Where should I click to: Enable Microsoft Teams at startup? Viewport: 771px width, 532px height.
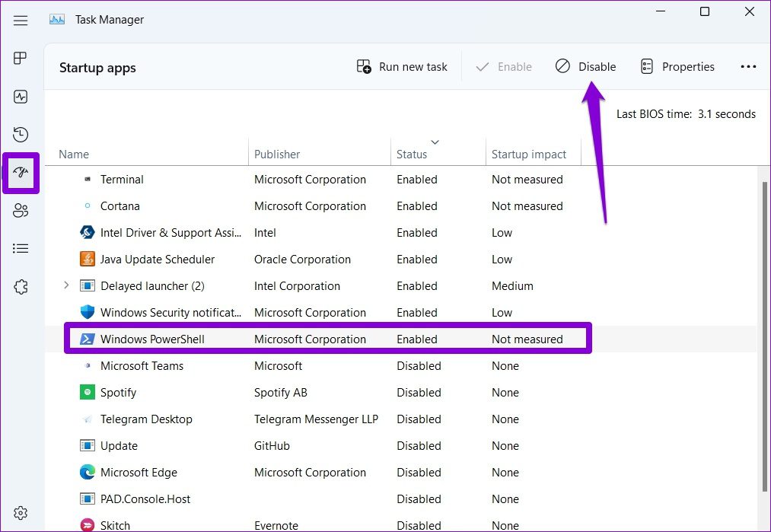coord(142,365)
